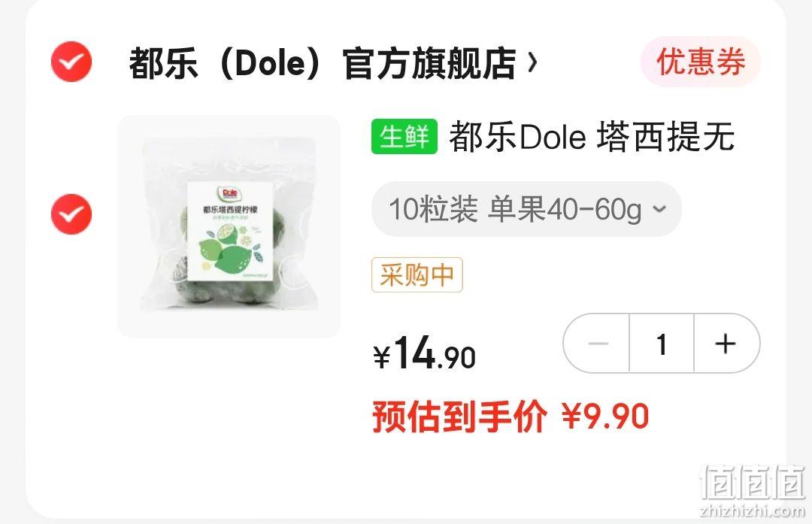The width and height of the screenshot is (812, 524).
Task: Uncheck the lime product item checkbox
Action: 71,214
